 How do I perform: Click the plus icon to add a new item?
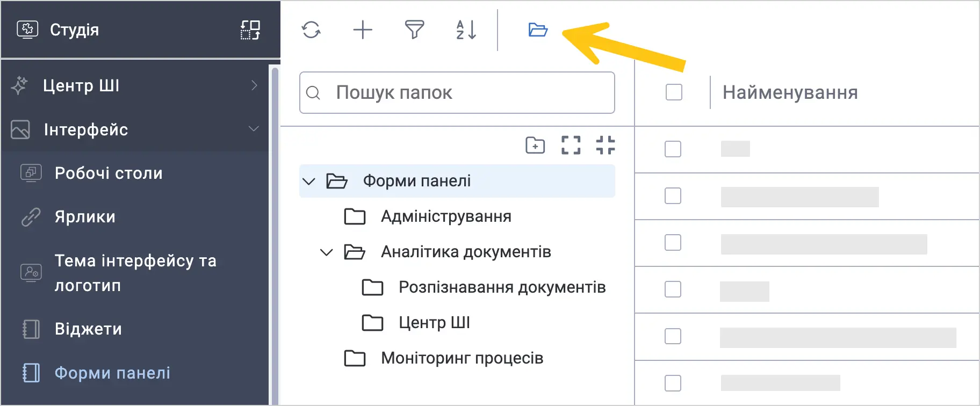pos(363,30)
